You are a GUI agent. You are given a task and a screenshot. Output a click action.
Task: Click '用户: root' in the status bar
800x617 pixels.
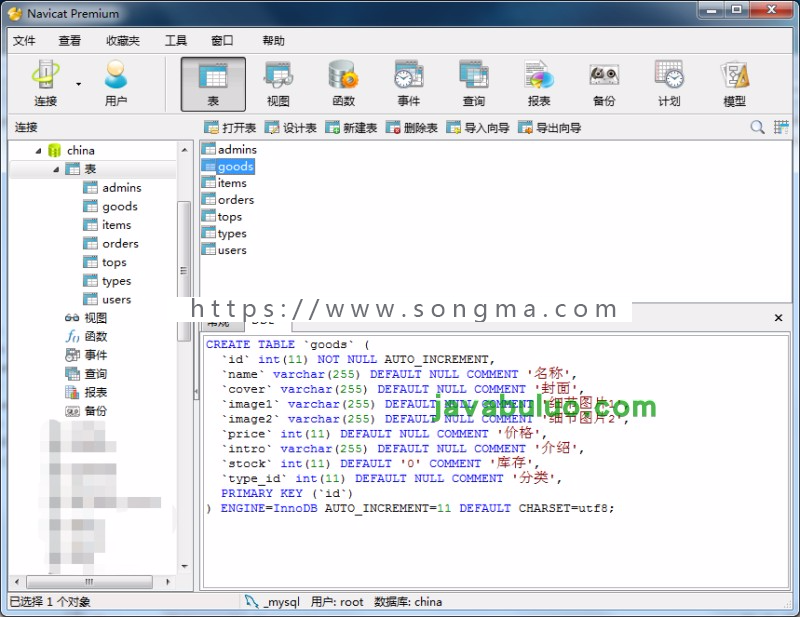[x=337, y=602]
